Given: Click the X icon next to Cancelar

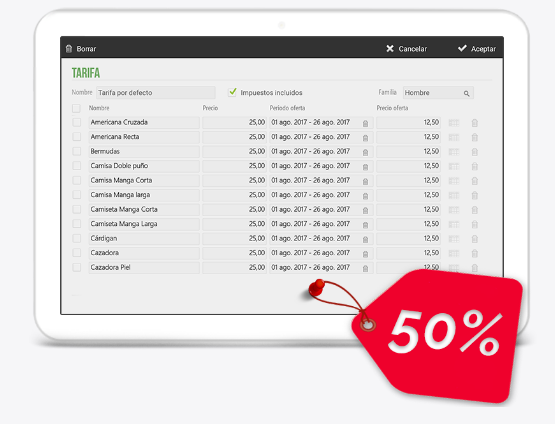Looking at the screenshot, I should click(x=390, y=48).
